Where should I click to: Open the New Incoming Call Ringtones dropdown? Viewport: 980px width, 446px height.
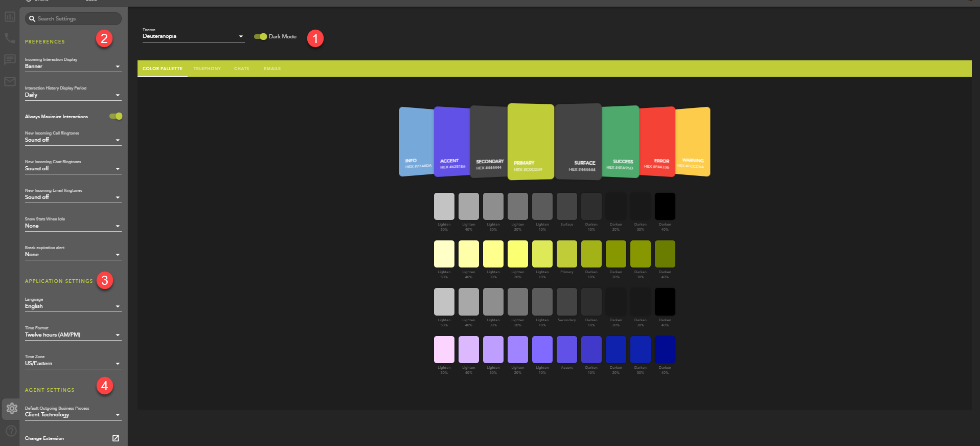point(73,140)
